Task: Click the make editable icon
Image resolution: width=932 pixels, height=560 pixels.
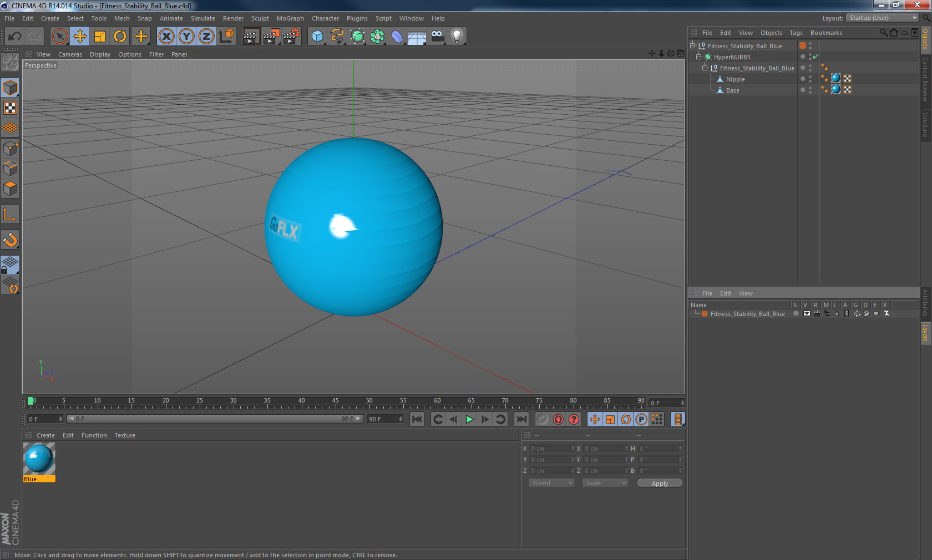Action: (11, 62)
